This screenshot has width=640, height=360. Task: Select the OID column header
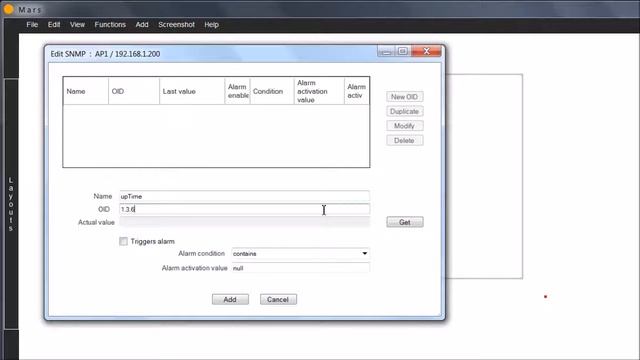point(134,91)
